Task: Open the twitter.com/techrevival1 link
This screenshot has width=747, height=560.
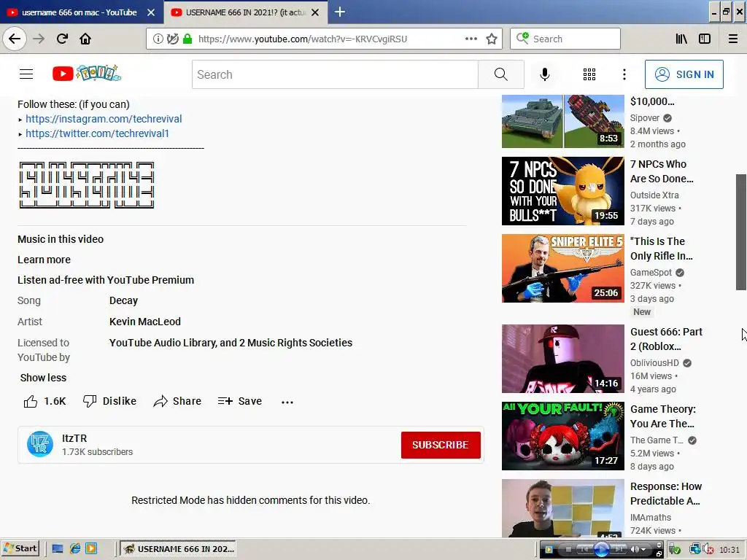Action: click(97, 134)
